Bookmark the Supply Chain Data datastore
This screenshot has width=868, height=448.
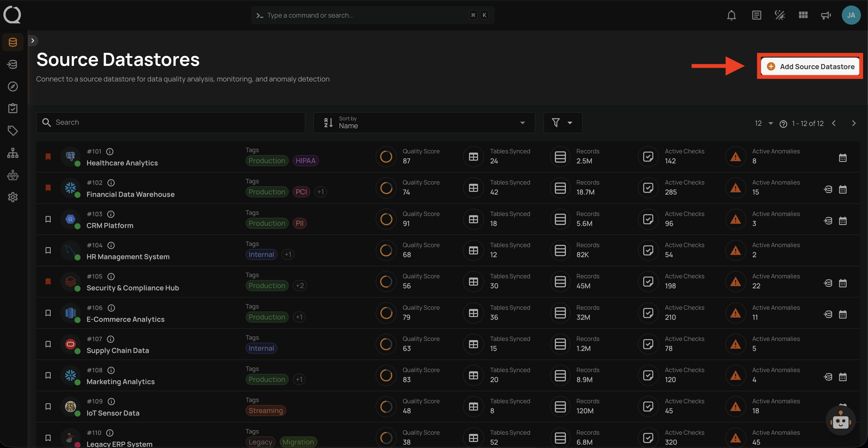pos(48,344)
